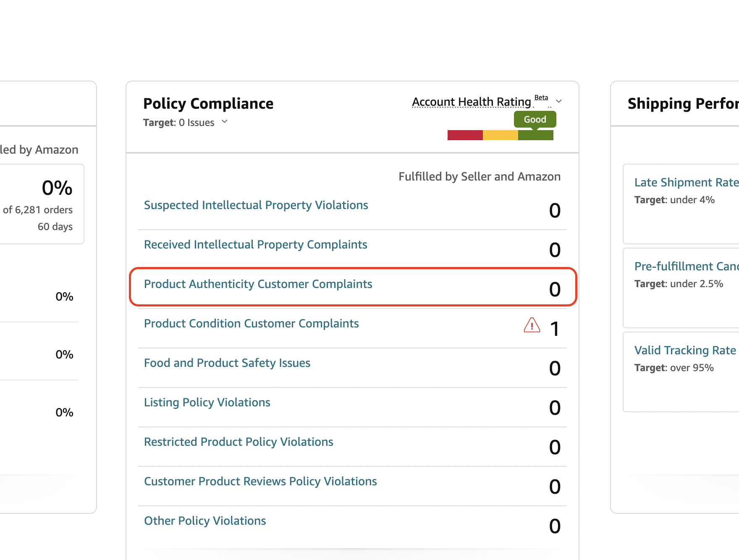
Task: Click the red warning triangle icon
Action: (x=532, y=325)
